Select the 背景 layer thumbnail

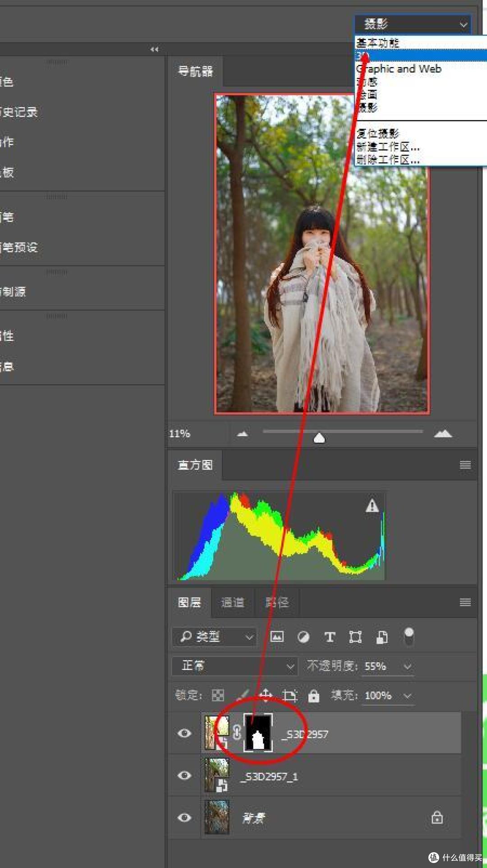(x=217, y=817)
